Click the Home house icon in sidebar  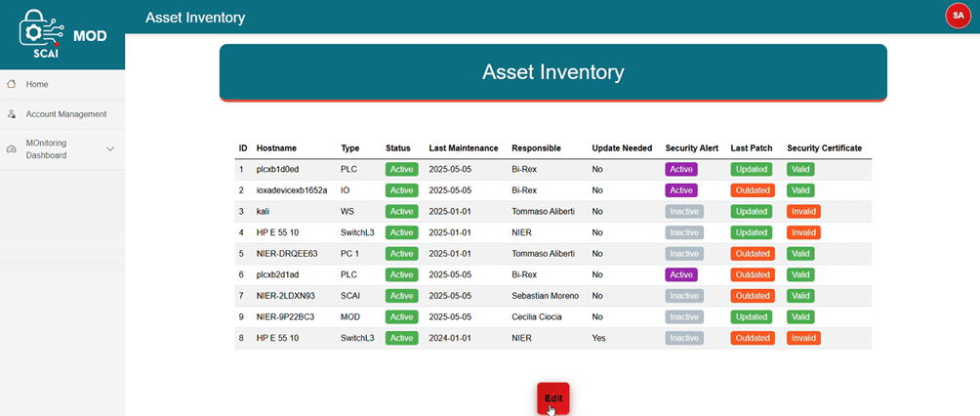[10, 84]
